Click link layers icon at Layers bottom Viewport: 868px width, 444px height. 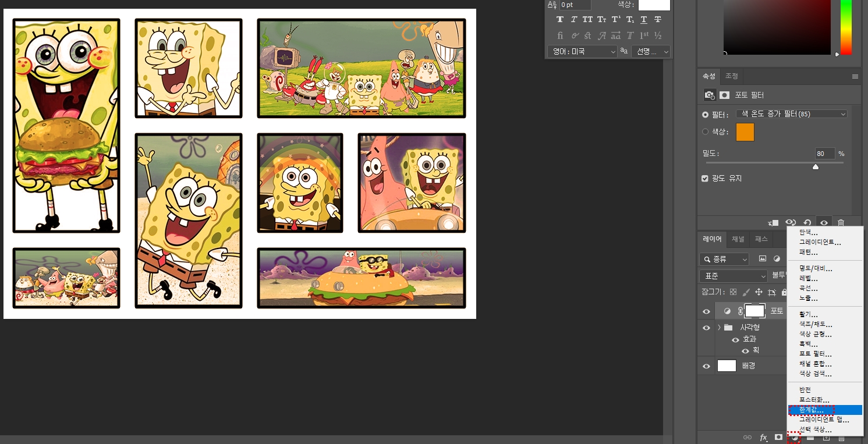tap(747, 438)
